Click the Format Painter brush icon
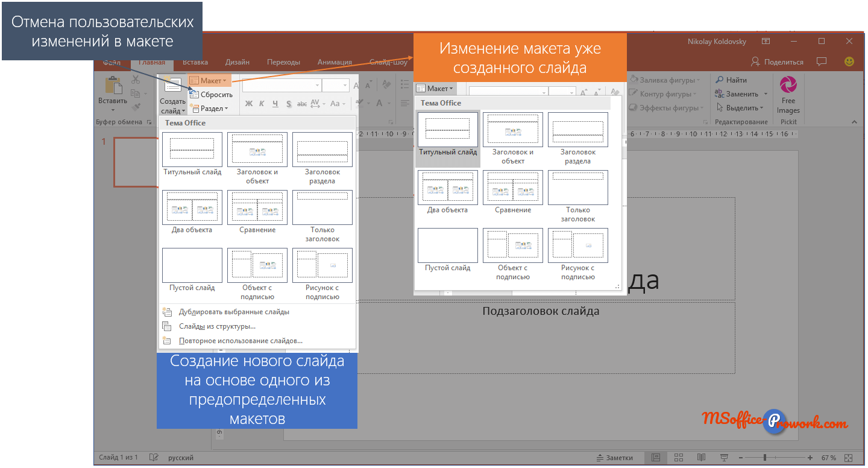 [x=136, y=106]
